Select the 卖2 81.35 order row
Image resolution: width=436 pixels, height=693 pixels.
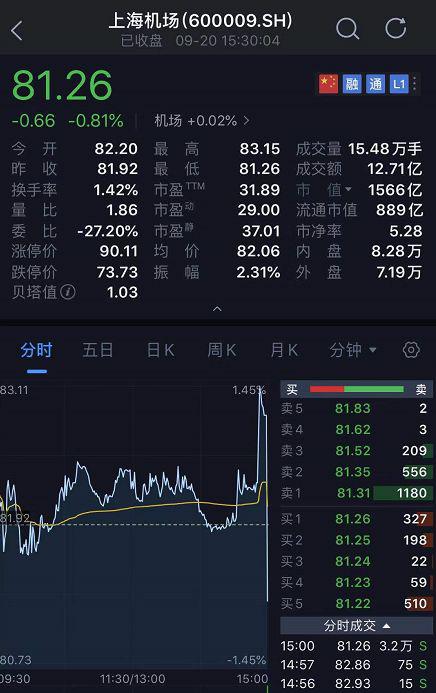356,472
